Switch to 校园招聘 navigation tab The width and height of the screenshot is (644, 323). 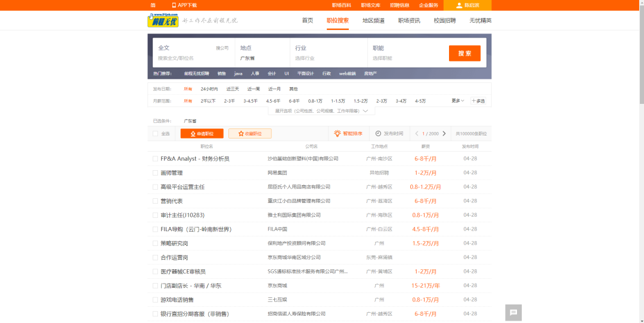click(x=444, y=20)
